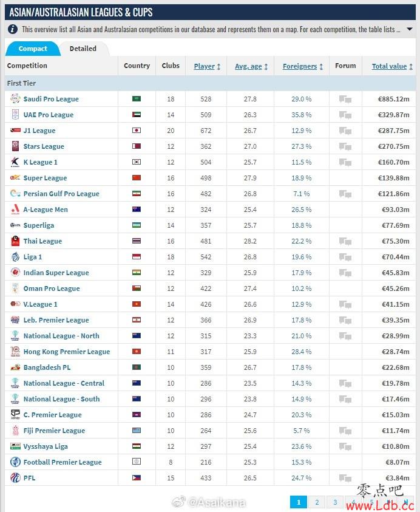Open the Persian Gulf Pro League link
The width and height of the screenshot is (420, 512).
point(61,194)
